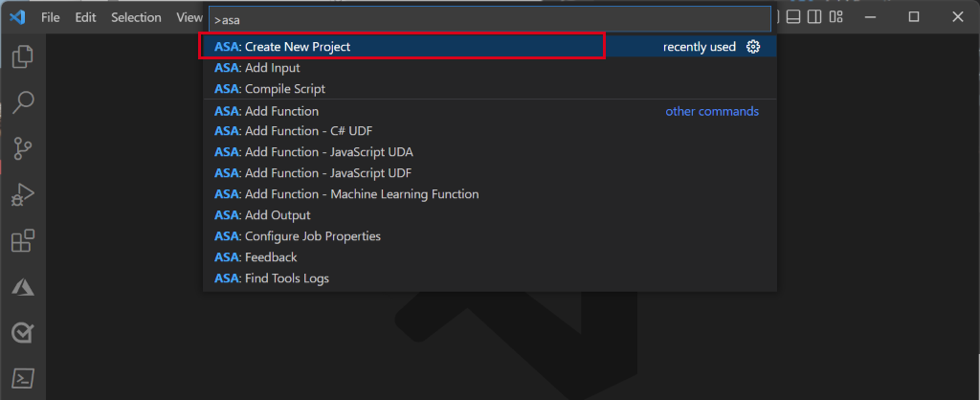Open the Selection menu
This screenshot has height=400, width=980.
pyautogui.click(x=136, y=17)
